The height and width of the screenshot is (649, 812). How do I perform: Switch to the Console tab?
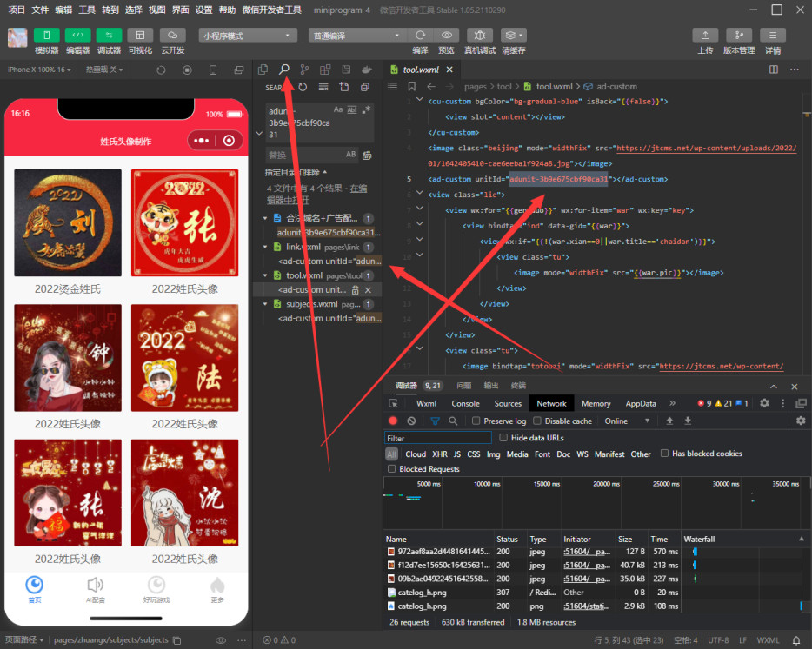coord(466,404)
